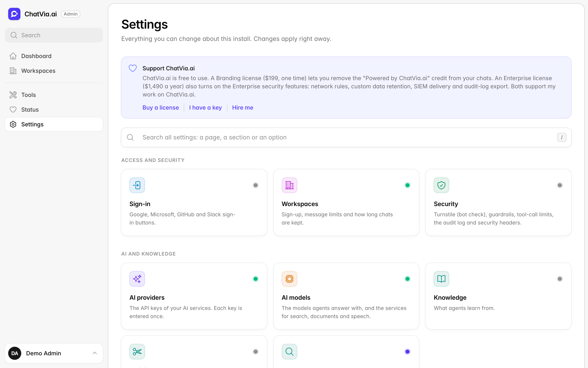Open the AI models card title

click(x=296, y=298)
